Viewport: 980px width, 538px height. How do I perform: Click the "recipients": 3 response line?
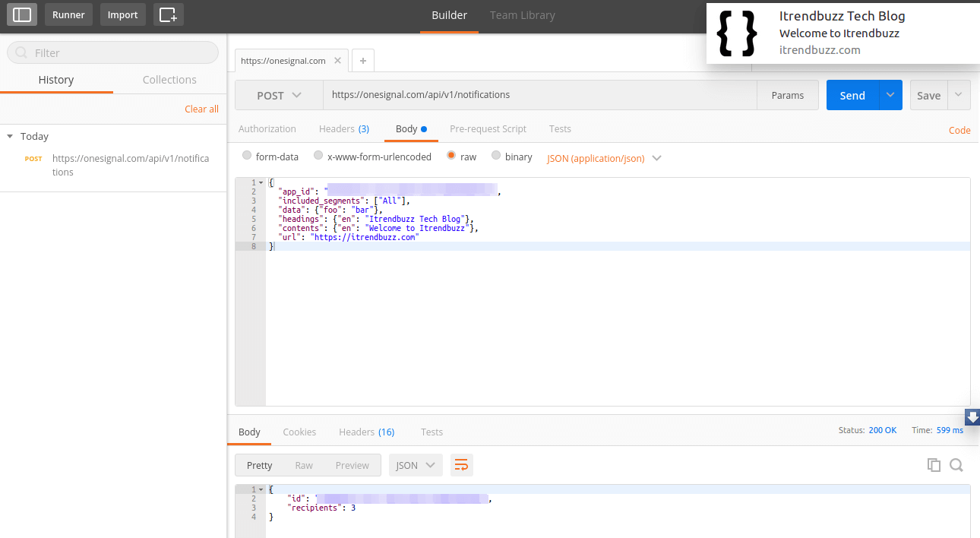click(x=321, y=508)
